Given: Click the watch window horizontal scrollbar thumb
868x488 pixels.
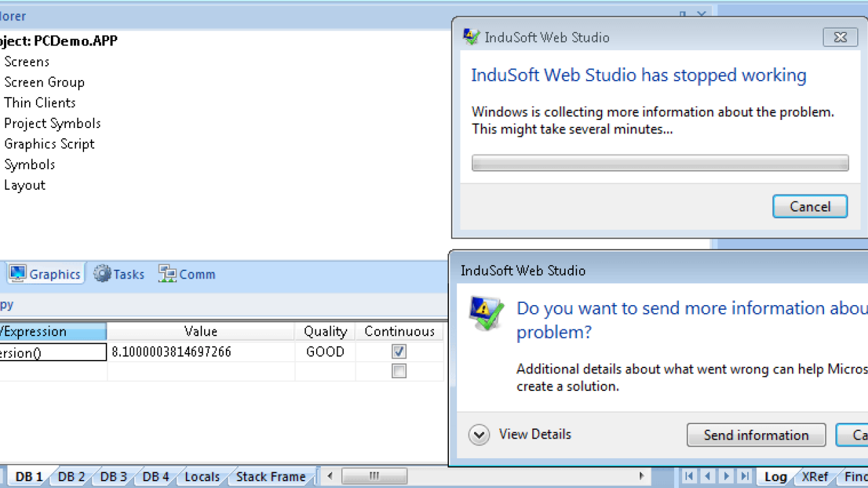Looking at the screenshot, I should click(x=374, y=476).
